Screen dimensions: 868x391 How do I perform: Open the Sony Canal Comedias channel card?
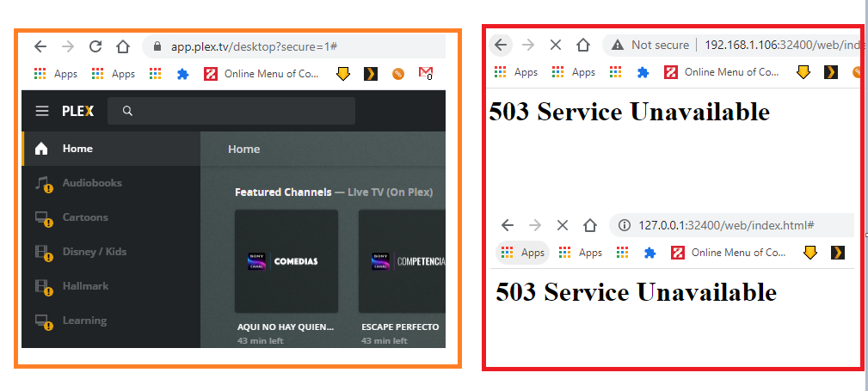(286, 261)
